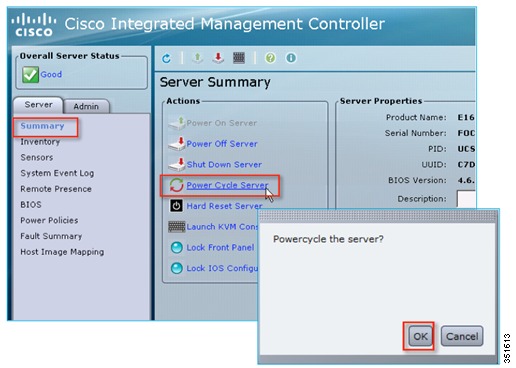Open the System Event Log page

click(x=57, y=173)
